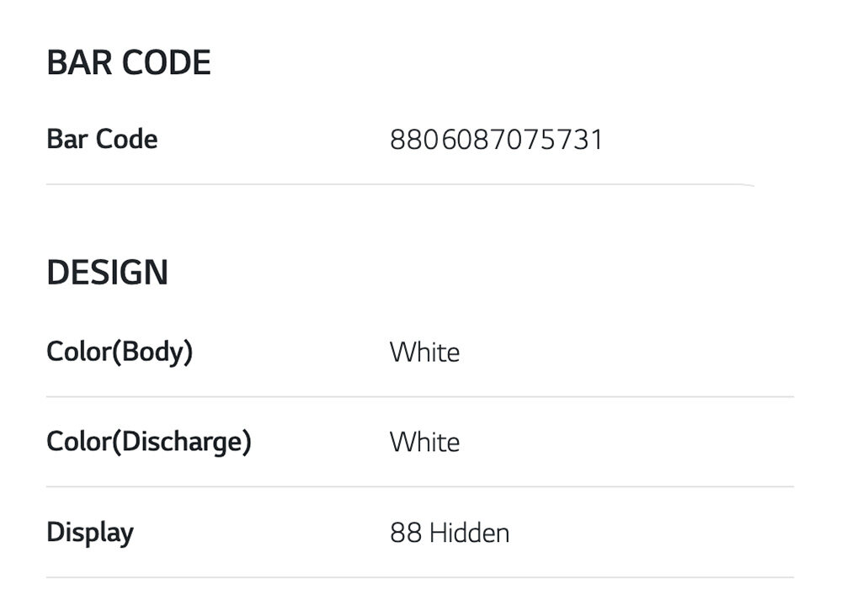Click the barcode number 8806087075731
Screen dimensions: 842x616
496,140
